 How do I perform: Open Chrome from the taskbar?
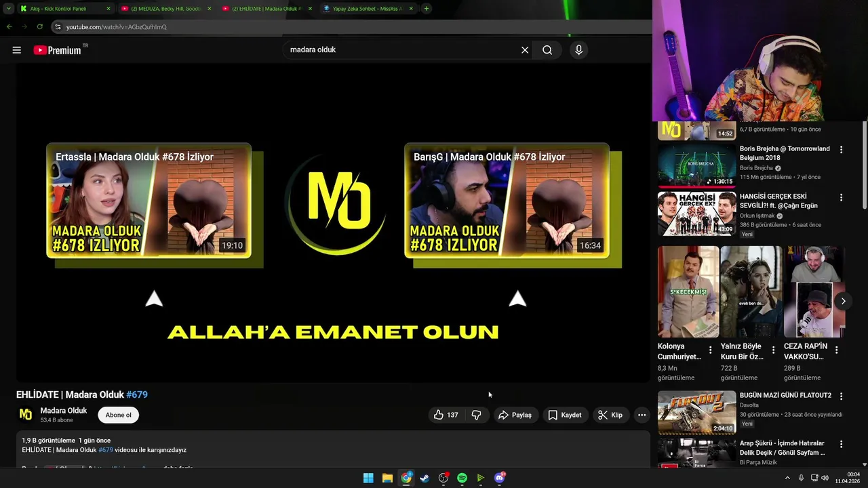tap(406, 478)
